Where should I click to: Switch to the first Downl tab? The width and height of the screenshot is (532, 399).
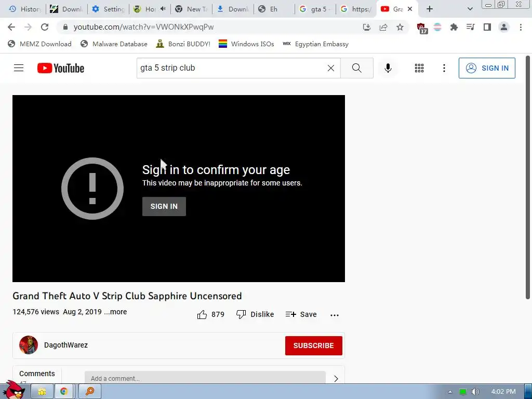coord(66,9)
